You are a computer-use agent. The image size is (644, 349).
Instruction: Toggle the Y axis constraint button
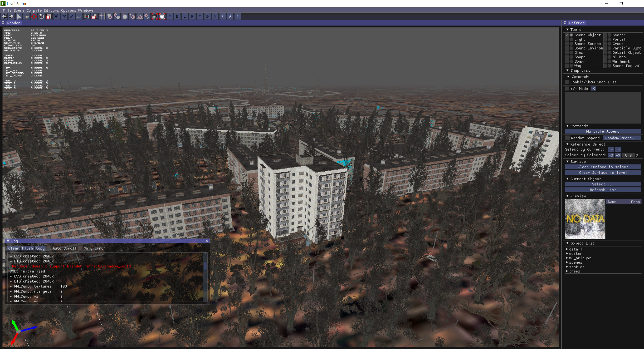coord(64,17)
